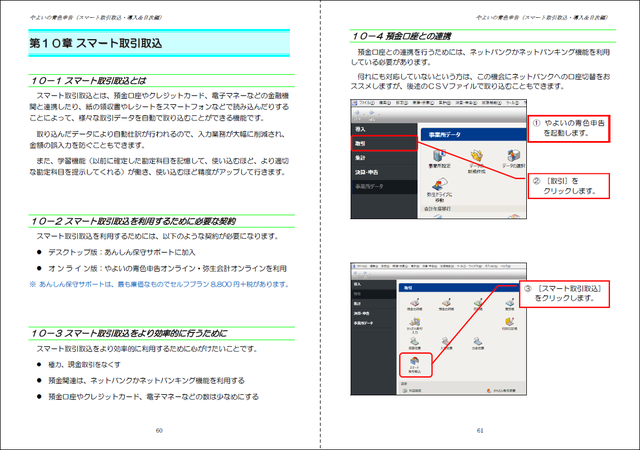This screenshot has height=450, width=640.
Task: Open ファイル menu in 事業所データ screenshot
Action: pos(367,103)
